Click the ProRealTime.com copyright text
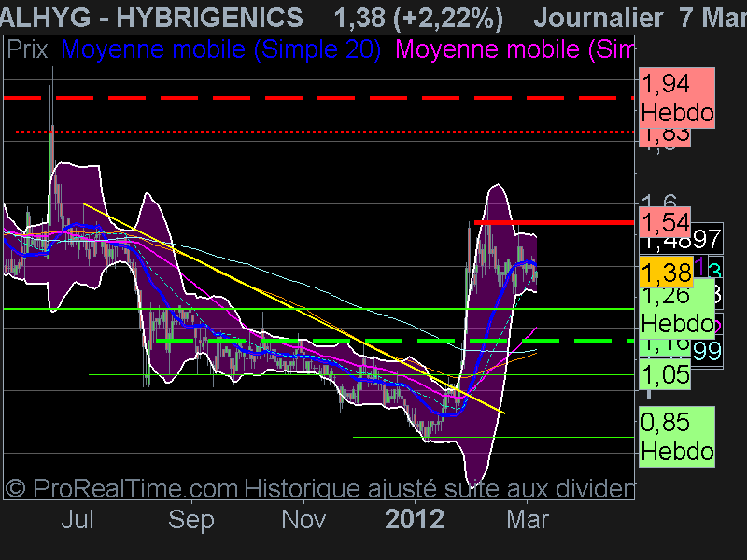The width and height of the screenshot is (747, 560). [x=121, y=488]
